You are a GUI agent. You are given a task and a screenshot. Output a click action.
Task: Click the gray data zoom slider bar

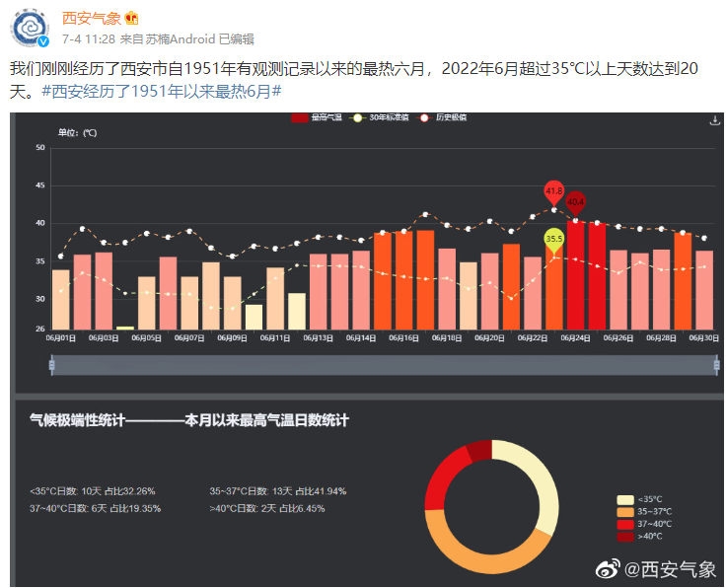pos(385,365)
